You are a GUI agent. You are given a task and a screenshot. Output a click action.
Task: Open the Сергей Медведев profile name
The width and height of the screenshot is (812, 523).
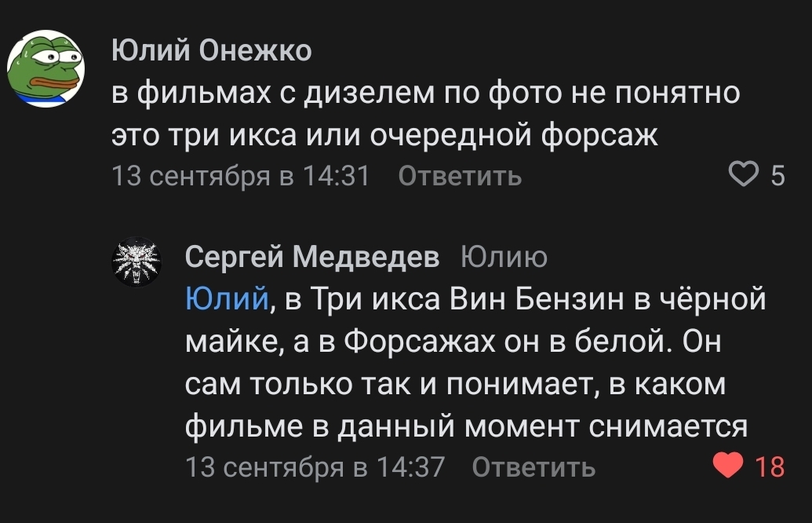pos(312,256)
